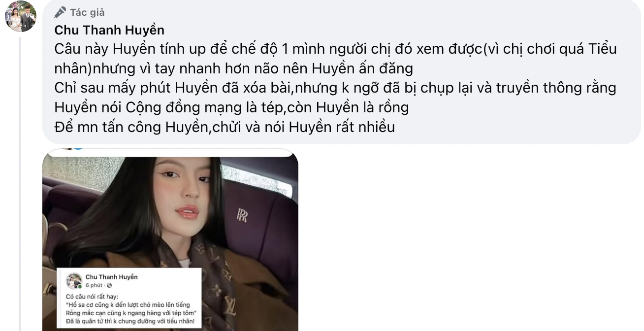Click the line starting Rồng mắc cạn
This screenshot has width=644, height=331.
coord(131,314)
